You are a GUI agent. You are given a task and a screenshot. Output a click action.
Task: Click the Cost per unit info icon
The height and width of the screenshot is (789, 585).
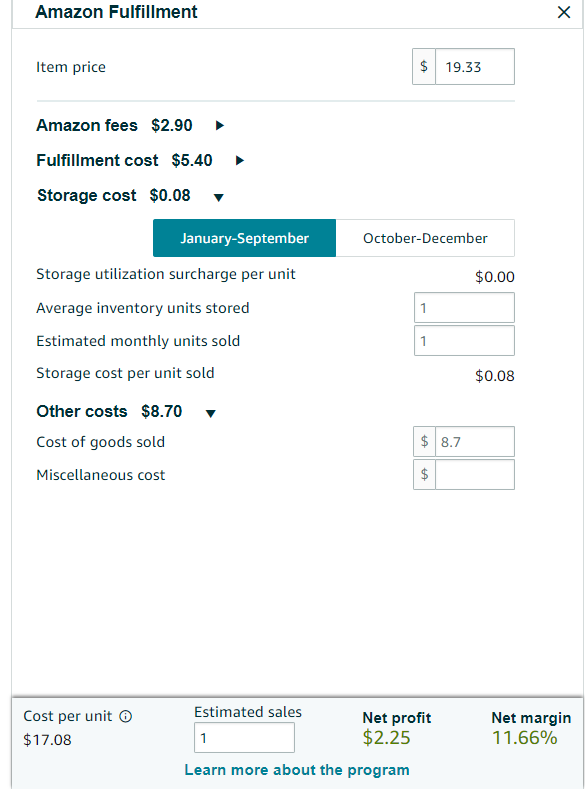click(x=125, y=716)
